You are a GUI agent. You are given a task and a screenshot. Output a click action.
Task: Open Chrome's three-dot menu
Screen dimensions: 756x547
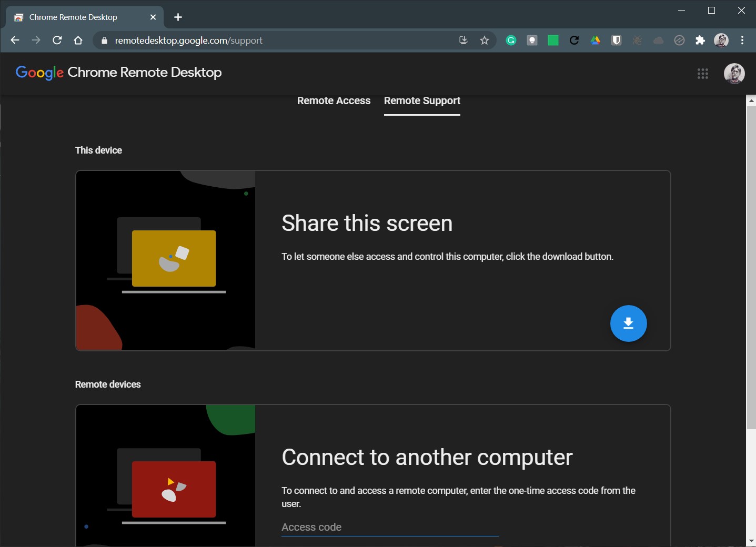(x=742, y=40)
